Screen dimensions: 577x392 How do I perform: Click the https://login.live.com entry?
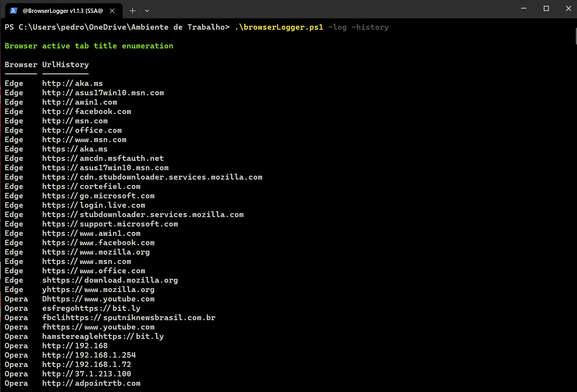click(x=94, y=205)
